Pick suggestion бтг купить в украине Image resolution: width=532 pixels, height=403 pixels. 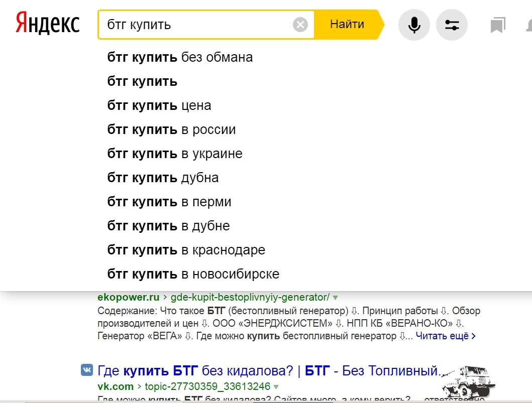click(175, 154)
